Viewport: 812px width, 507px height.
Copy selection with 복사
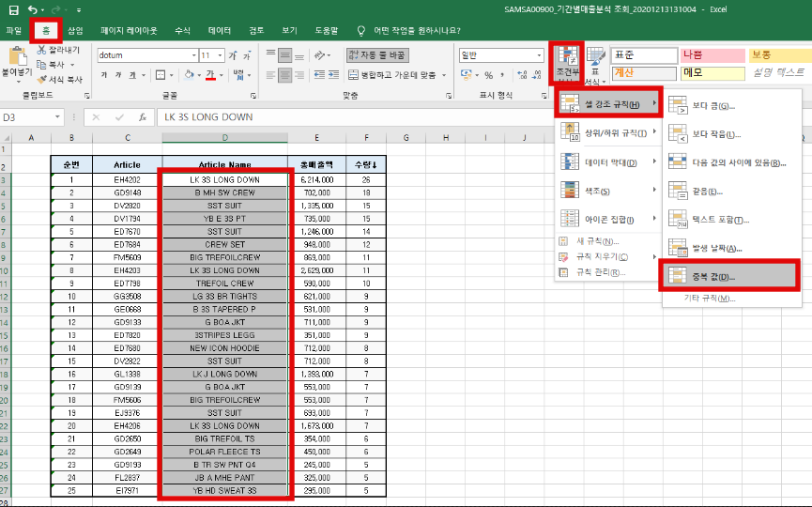point(51,65)
